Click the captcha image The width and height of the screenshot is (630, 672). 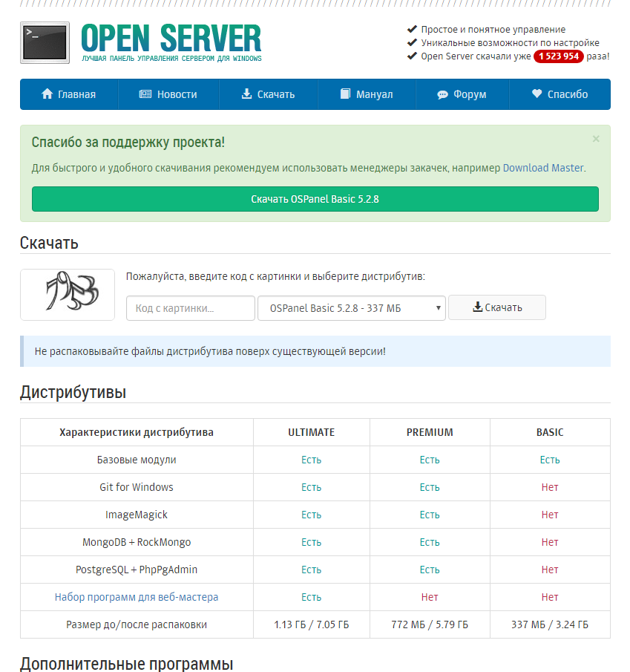click(x=68, y=295)
